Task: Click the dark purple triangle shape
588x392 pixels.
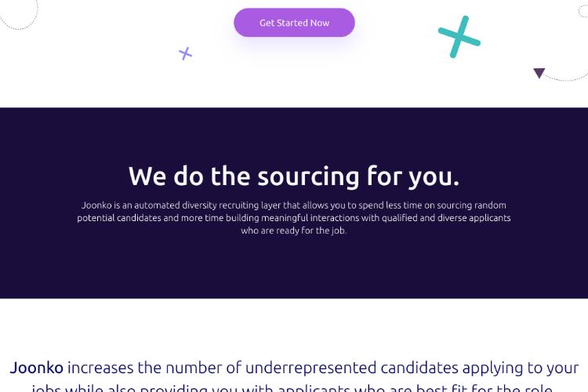Action: click(539, 73)
